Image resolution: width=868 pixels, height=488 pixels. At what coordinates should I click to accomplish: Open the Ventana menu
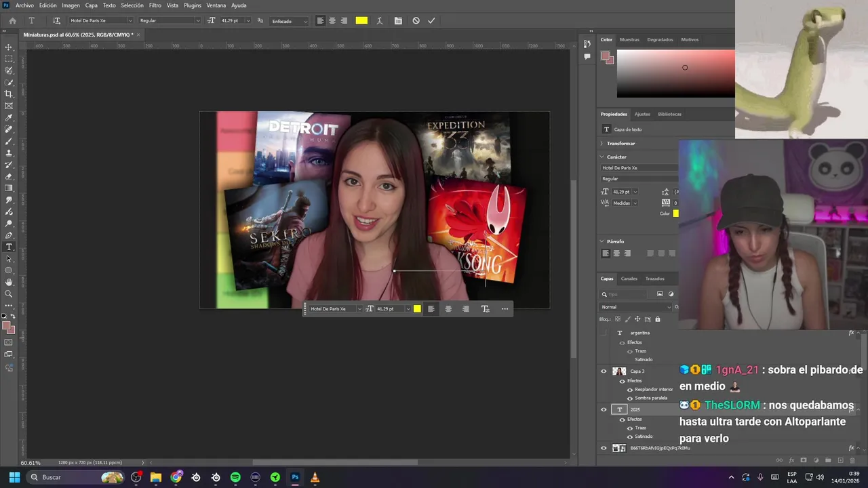pyautogui.click(x=216, y=5)
